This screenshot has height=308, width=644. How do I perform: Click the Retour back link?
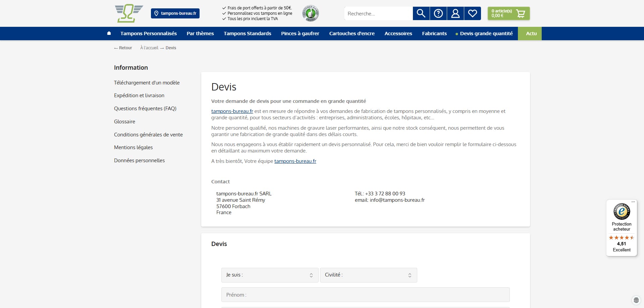pos(123,48)
